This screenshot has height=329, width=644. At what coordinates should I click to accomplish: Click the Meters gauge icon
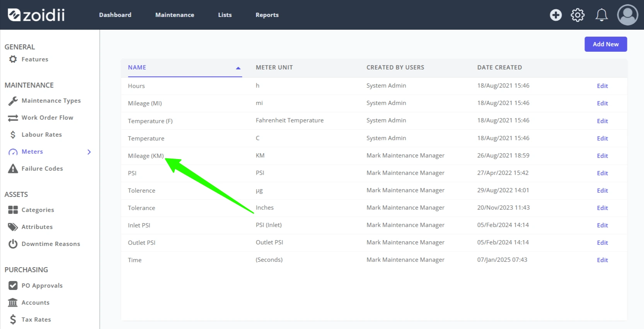pyautogui.click(x=13, y=152)
